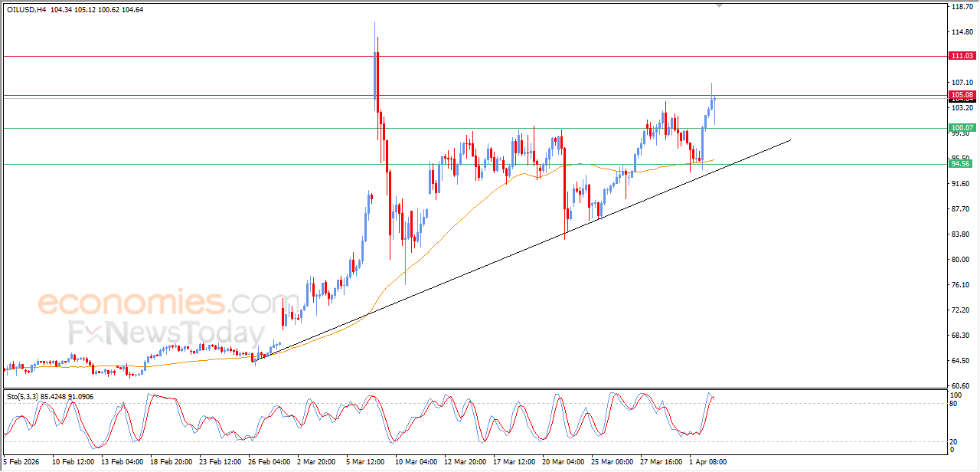Click the 118.70 value on price axis
Image resolution: width=980 pixels, height=472 pixels.
pyautogui.click(x=960, y=7)
